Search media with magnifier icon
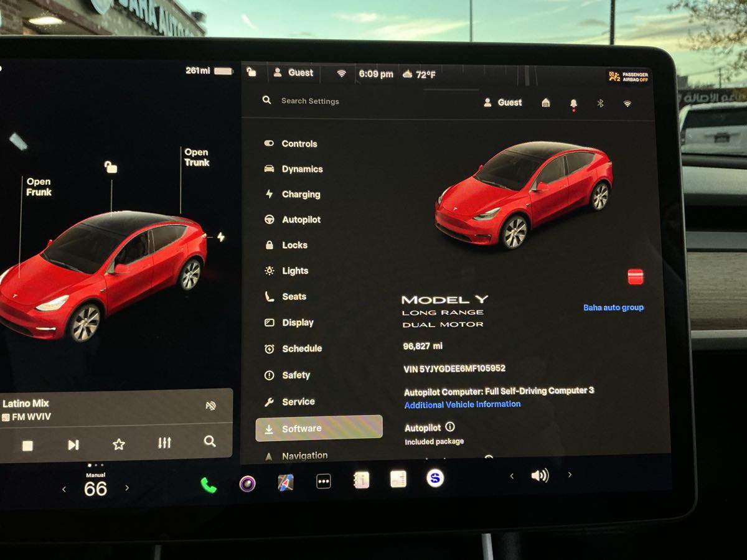 click(x=210, y=441)
